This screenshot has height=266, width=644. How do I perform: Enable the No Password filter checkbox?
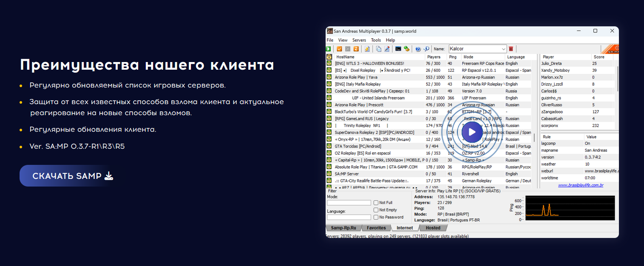[x=376, y=217]
